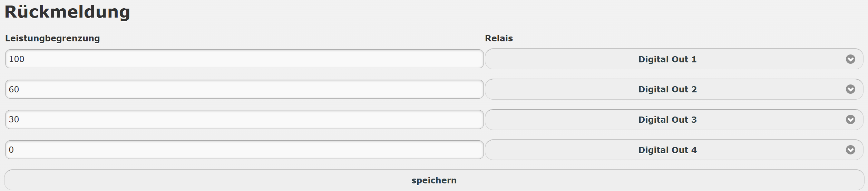
Task: Click the Leistungbegrenzung column label
Action: 52,38
